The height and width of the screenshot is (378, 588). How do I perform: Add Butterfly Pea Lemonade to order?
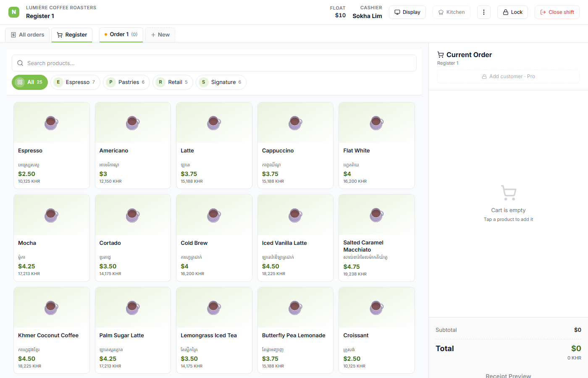[295, 330]
